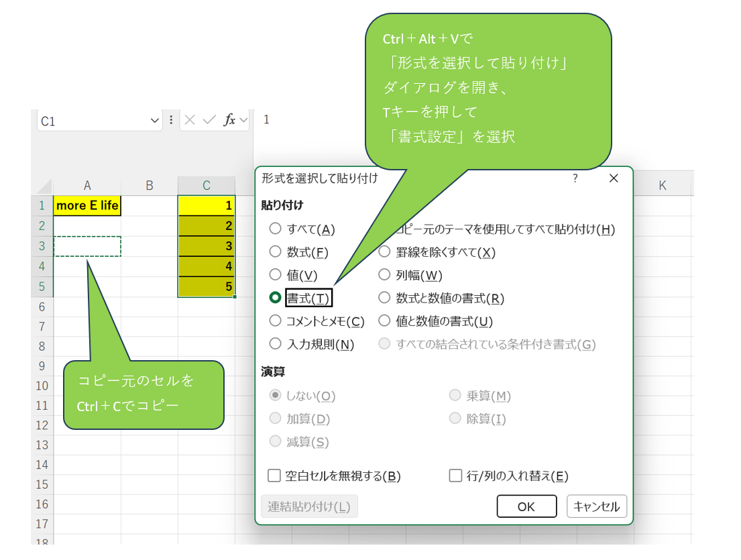Enable 空白セルを無視する checkbox
Image resolution: width=741 pixels, height=560 pixels.
pos(274,476)
